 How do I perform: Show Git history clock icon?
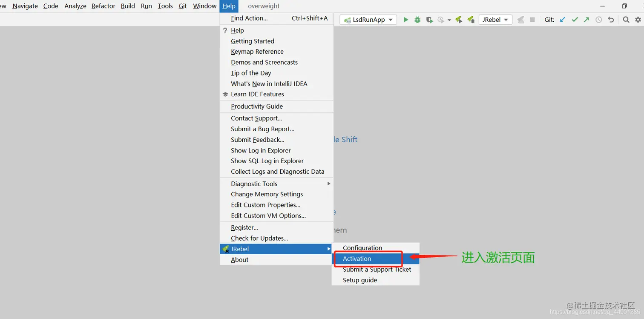[598, 20]
